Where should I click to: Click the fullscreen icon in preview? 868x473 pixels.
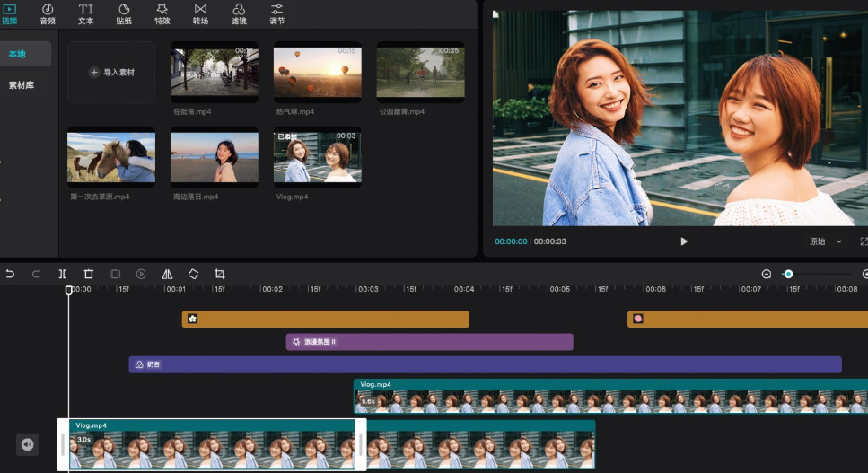click(864, 241)
